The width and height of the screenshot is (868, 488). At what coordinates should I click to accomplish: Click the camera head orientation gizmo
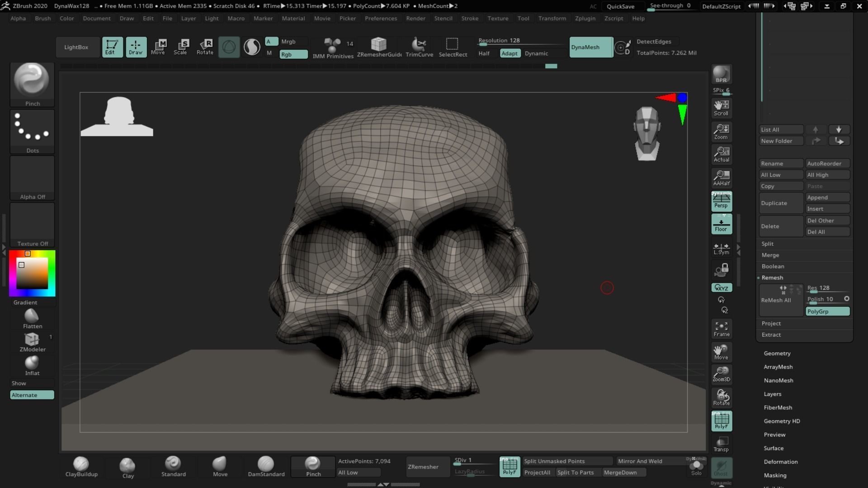(x=647, y=133)
